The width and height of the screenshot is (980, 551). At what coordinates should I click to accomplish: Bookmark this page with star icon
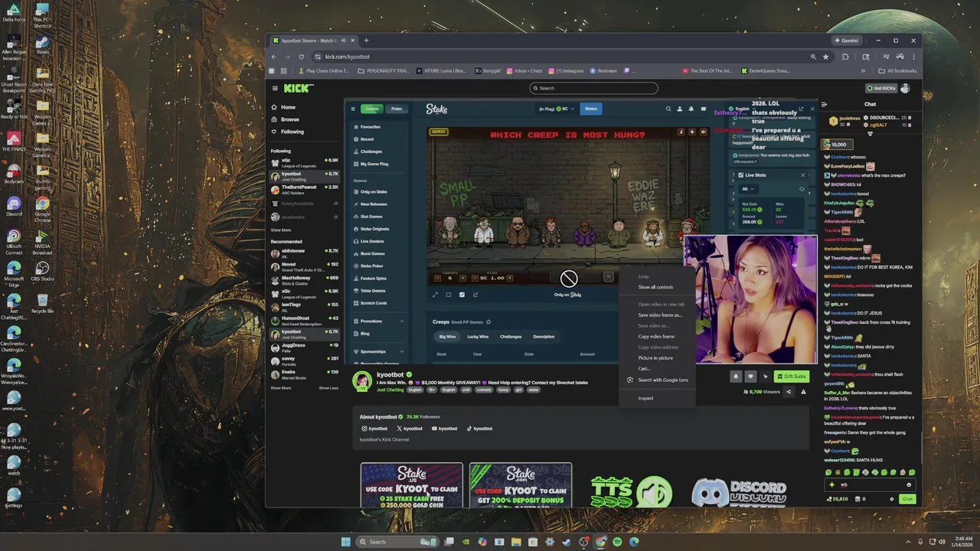coord(825,57)
